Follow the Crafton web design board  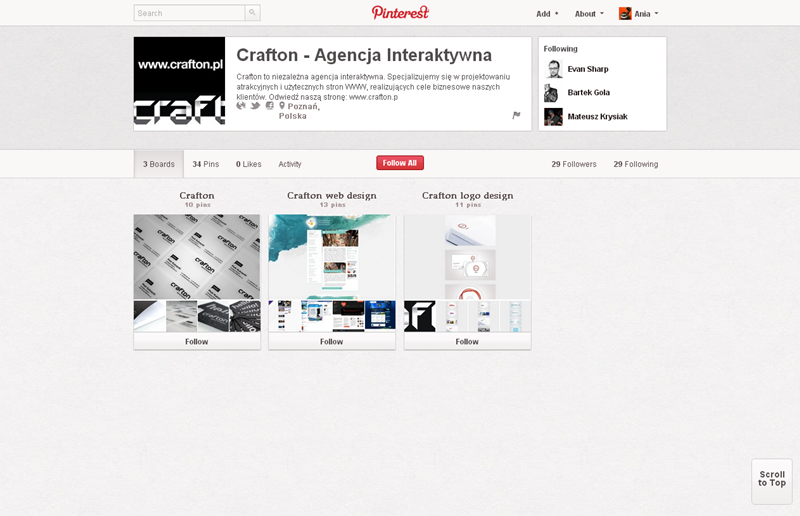332,341
